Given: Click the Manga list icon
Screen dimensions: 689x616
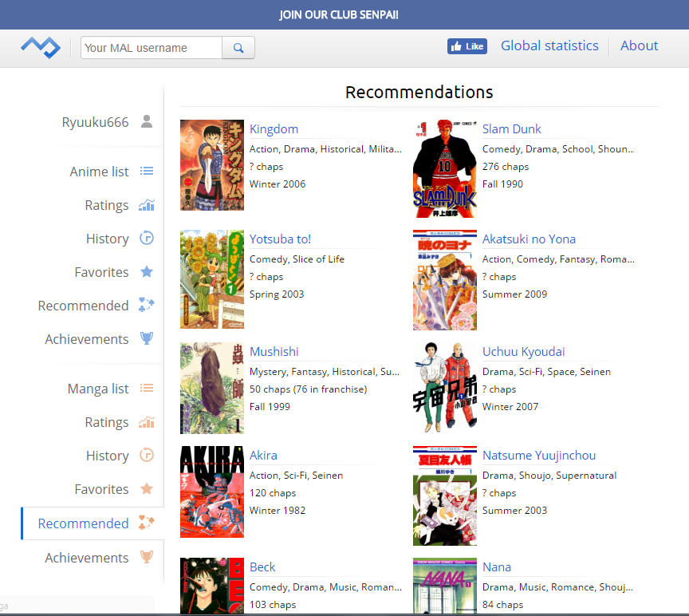Looking at the screenshot, I should [x=147, y=389].
